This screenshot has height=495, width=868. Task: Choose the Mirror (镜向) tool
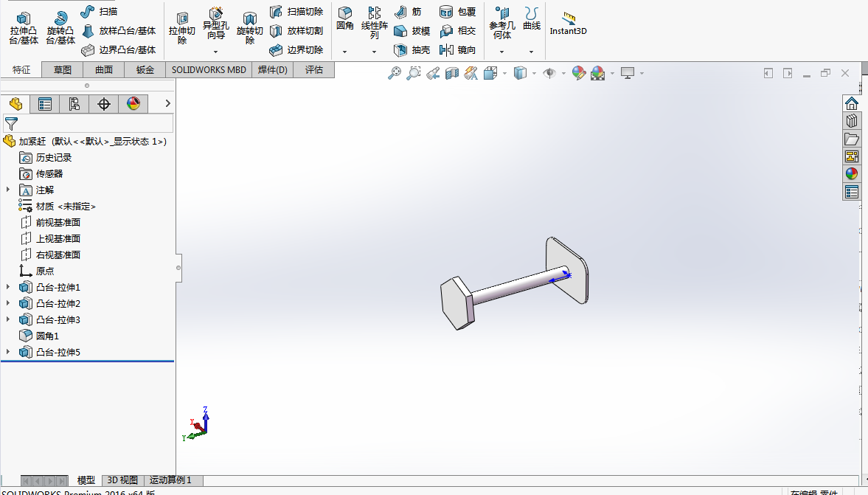click(x=457, y=50)
